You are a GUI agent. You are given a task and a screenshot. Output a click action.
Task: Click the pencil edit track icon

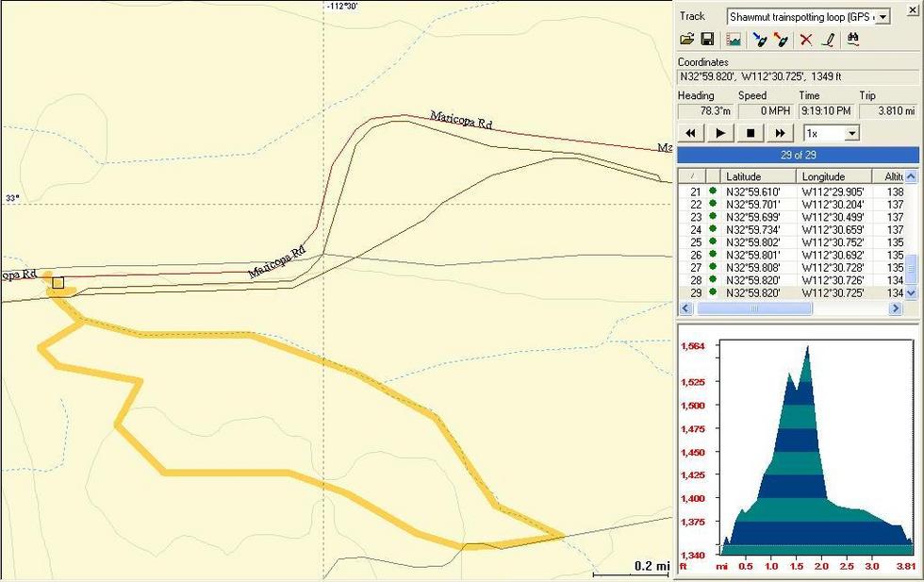click(x=828, y=40)
